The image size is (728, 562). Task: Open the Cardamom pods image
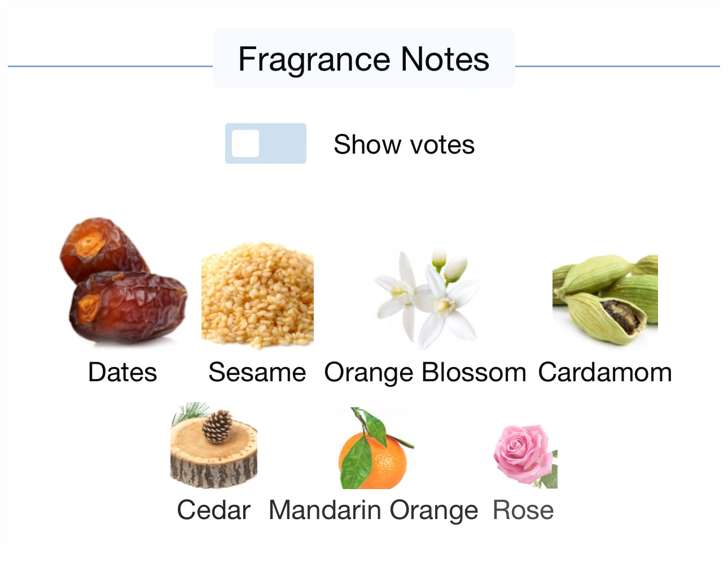click(605, 298)
